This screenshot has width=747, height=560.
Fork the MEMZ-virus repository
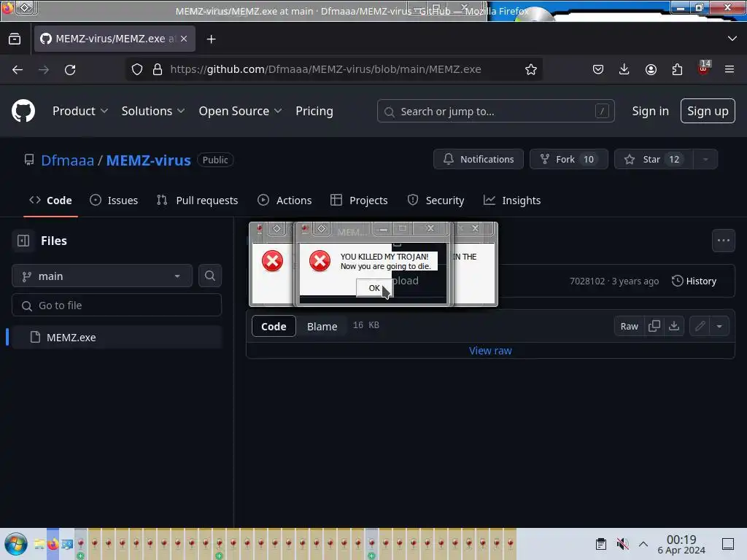[x=569, y=160]
